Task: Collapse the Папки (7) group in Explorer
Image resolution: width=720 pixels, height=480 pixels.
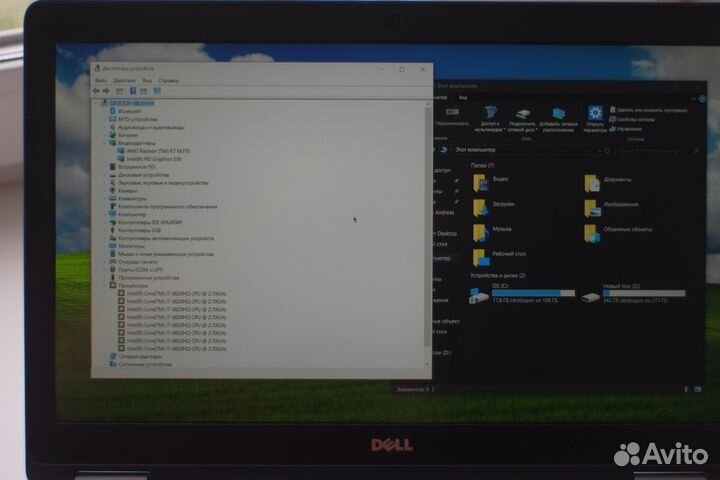Action: point(467,165)
